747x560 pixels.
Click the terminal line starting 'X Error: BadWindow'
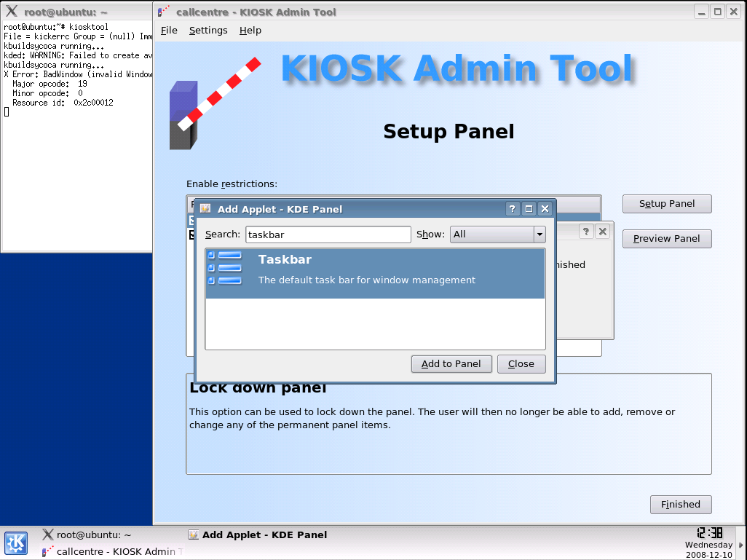(78, 74)
